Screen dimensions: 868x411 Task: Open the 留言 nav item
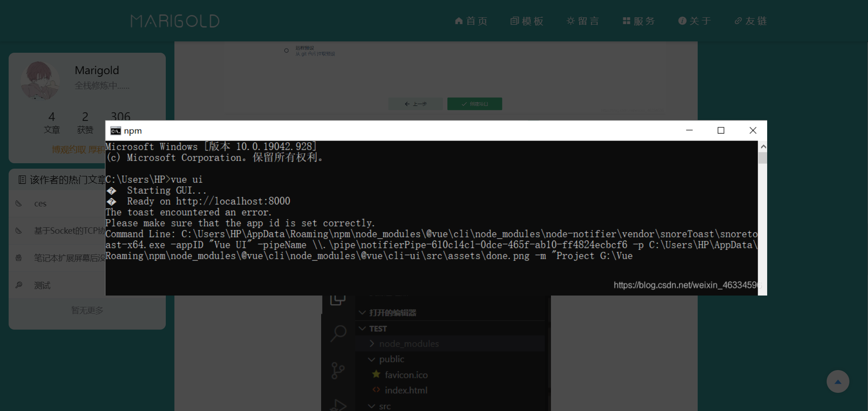pyautogui.click(x=583, y=21)
